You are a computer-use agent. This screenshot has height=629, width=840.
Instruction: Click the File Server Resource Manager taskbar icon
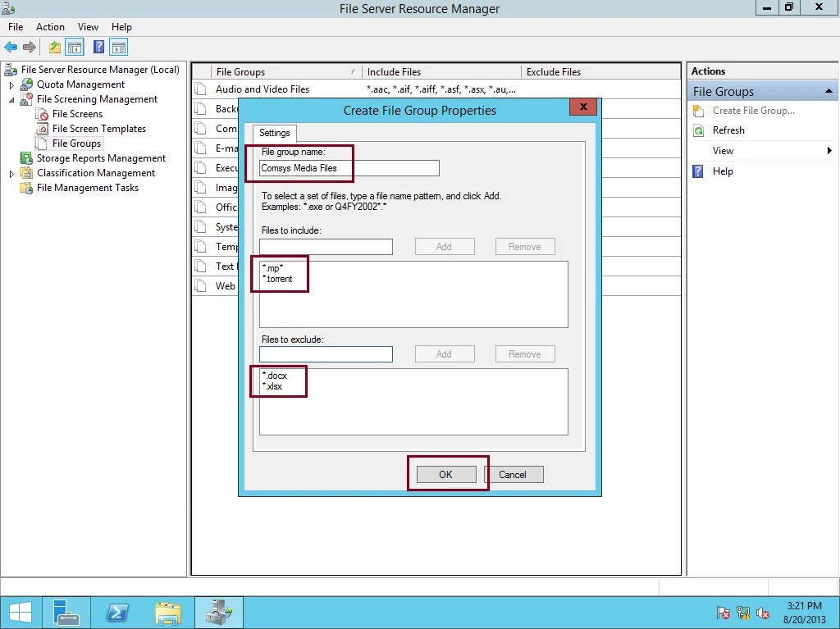pos(219,613)
